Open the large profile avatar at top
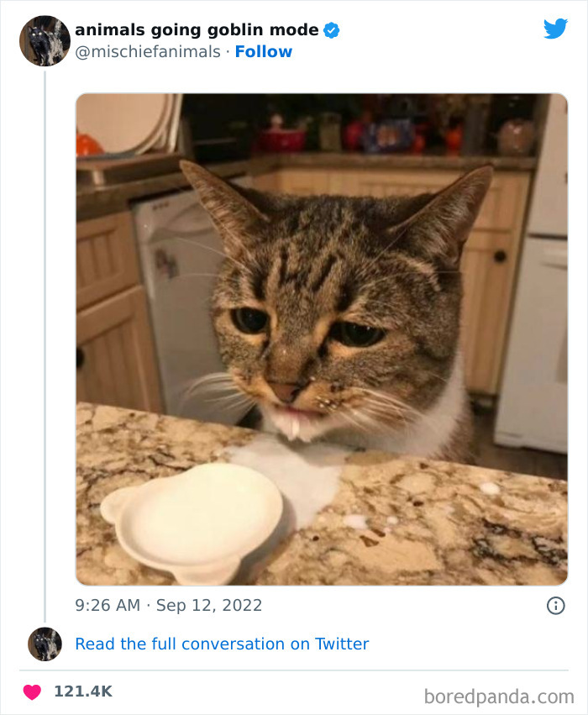Screen dimensions: 588x715 coord(45,40)
